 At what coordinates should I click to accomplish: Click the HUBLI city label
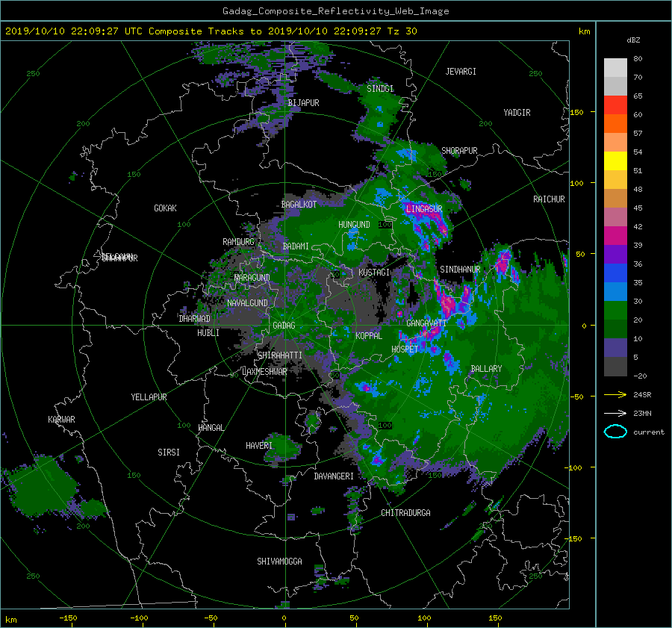pos(208,333)
